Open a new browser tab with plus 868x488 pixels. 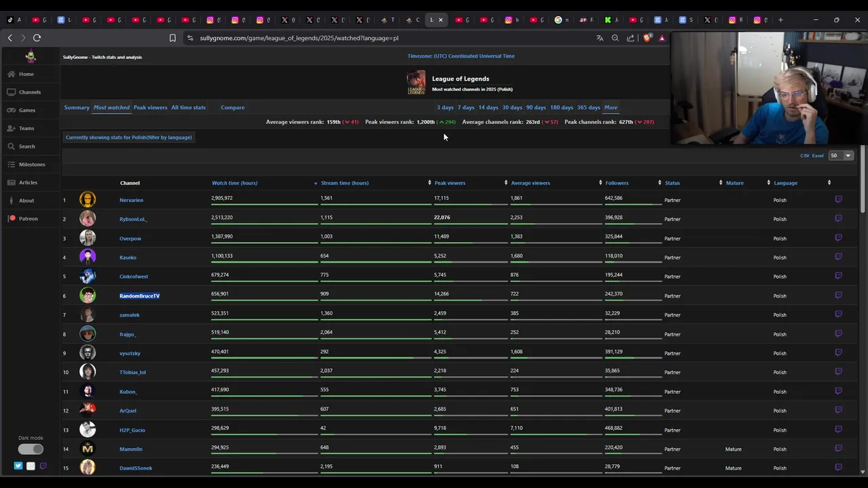coord(781,20)
